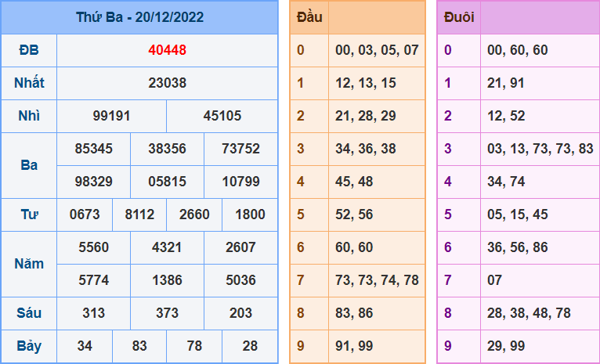Click the date header Thứ Ba - 20/12/2022
The image size is (600, 364).
coord(139,17)
